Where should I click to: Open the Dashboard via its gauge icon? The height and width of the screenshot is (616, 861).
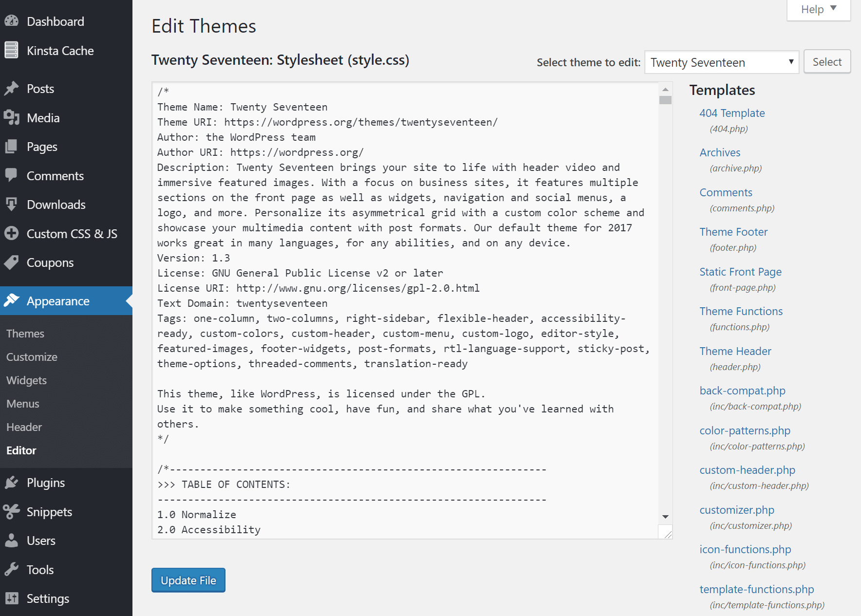(x=12, y=21)
